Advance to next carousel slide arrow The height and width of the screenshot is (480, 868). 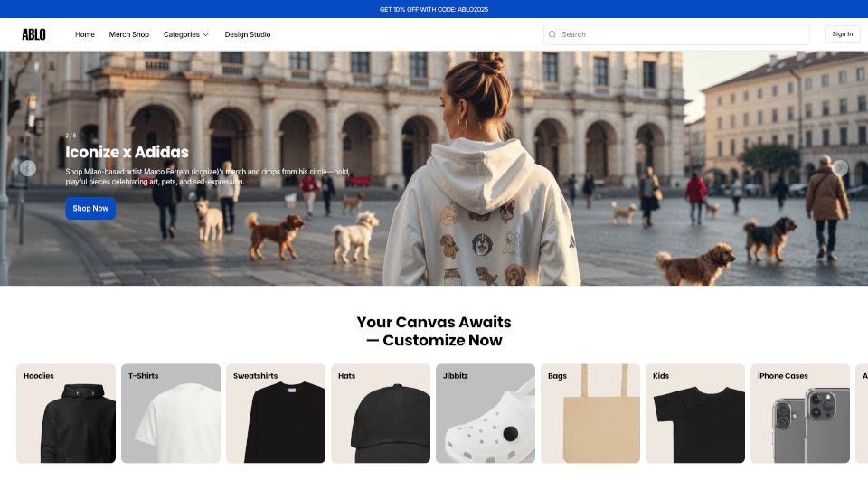click(840, 167)
